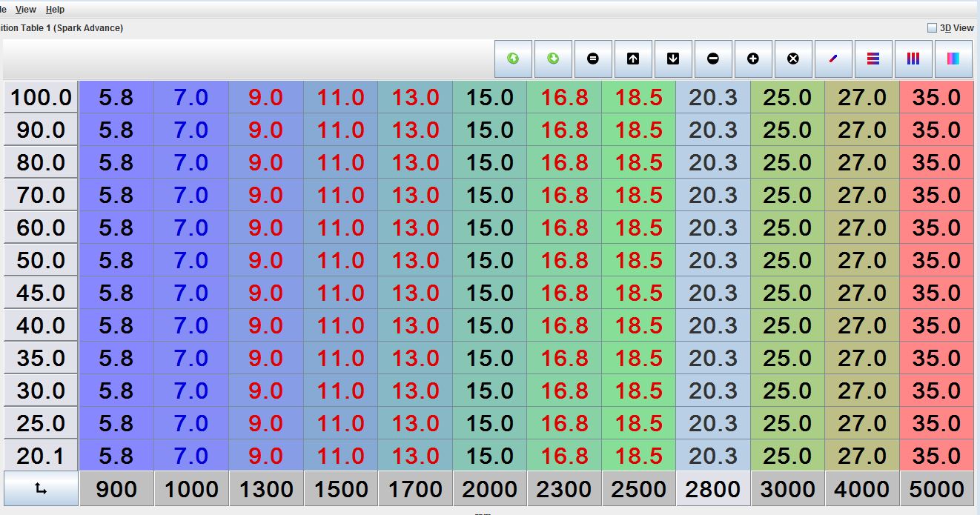Image resolution: width=980 pixels, height=515 pixels.
Task: Click the green up-arrow toolbar icon
Action: click(513, 59)
